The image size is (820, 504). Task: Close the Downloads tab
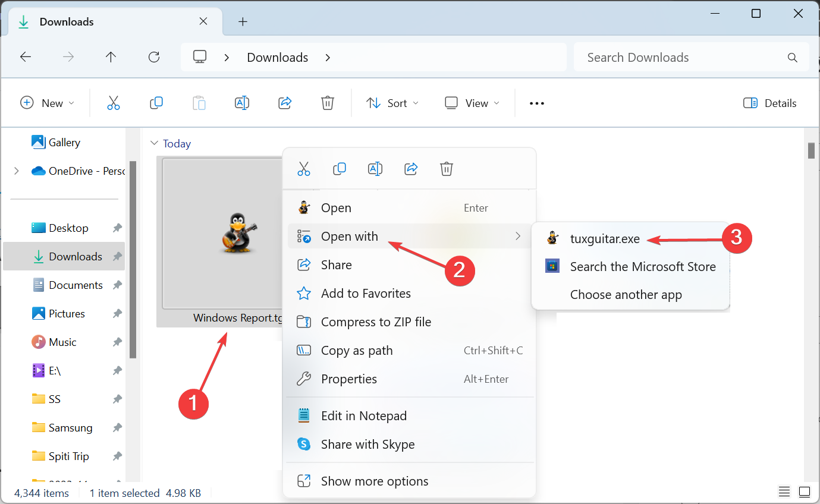click(203, 21)
